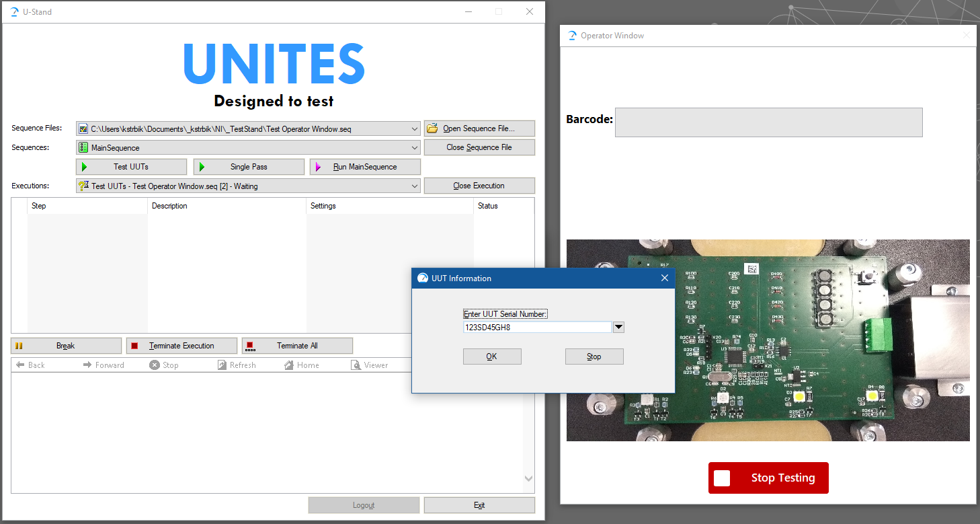Click the Stop icon in the navigation bar

click(153, 365)
